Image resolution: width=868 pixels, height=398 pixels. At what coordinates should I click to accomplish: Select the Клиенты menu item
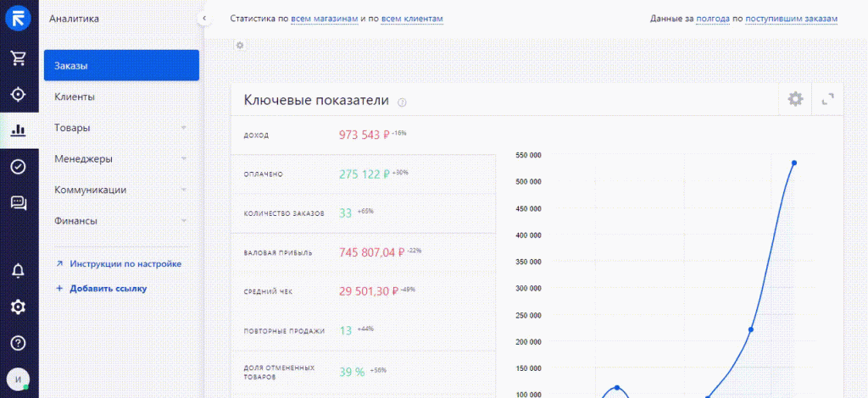click(75, 97)
